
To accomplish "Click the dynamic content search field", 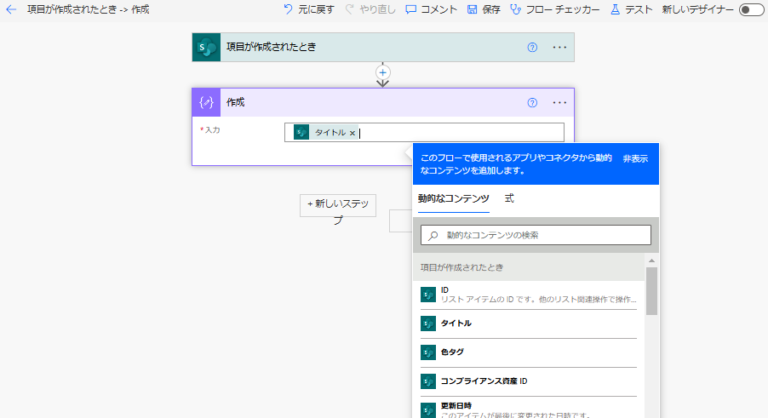I will pos(537,235).
